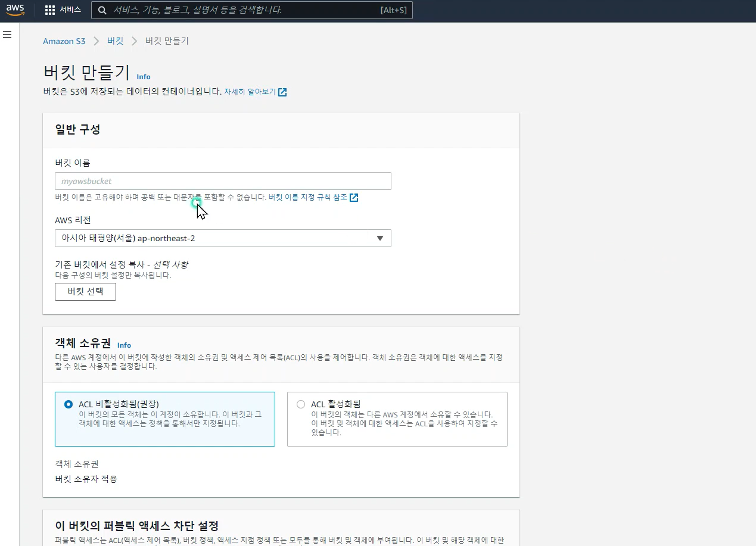Viewport: 756px width, 546px height.
Task: Open the hamburger side navigation menu
Action: tap(7, 35)
